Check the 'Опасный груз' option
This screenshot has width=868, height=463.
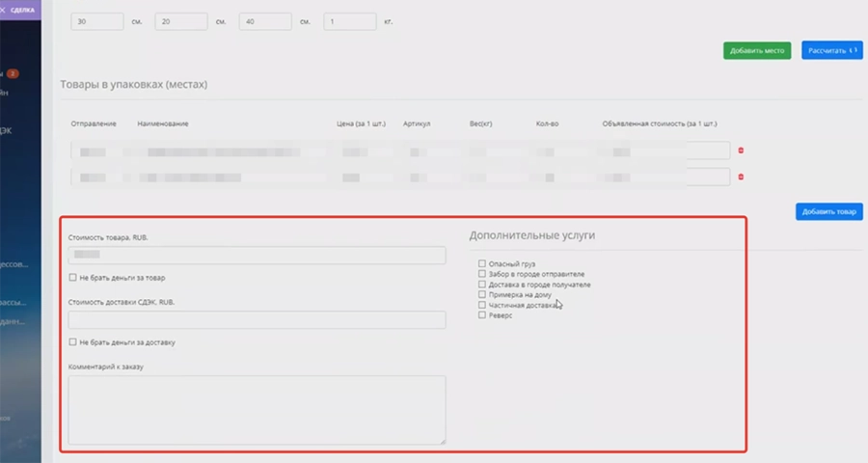482,263
